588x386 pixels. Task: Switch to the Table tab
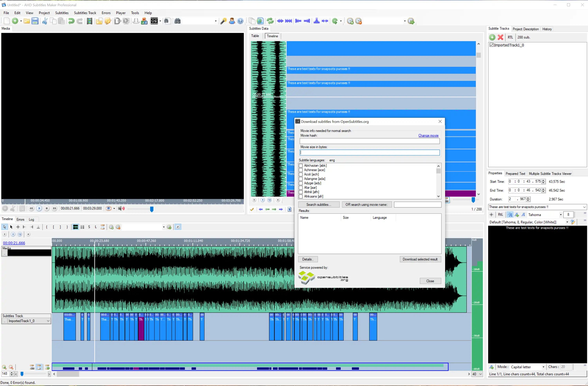(x=255, y=36)
